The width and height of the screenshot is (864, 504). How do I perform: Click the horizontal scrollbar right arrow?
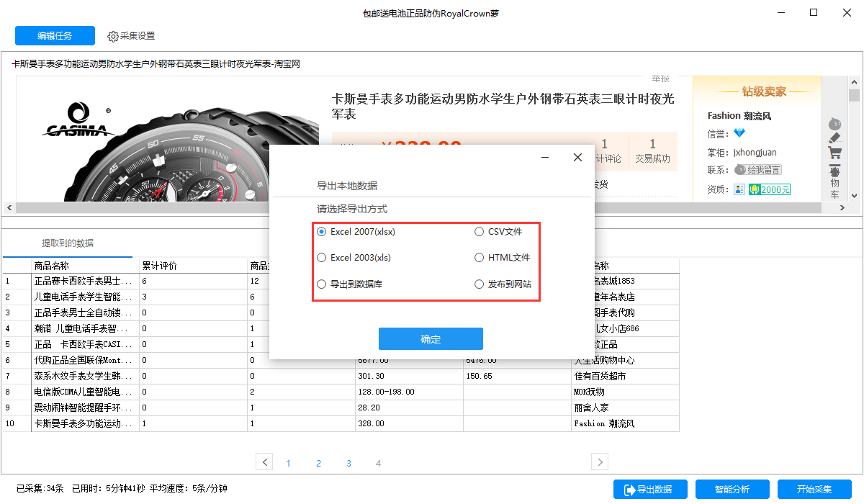click(x=842, y=207)
